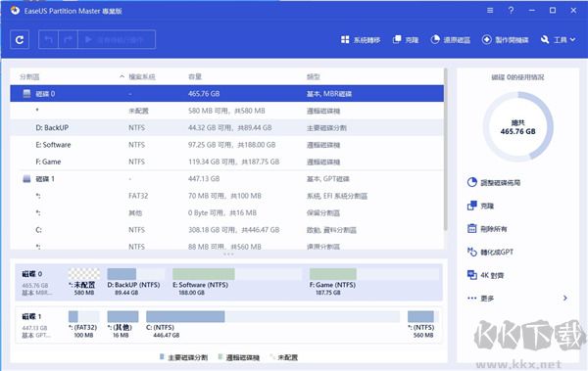This screenshot has width=588, height=371.
Task: Click the partition list vertical scrollbar
Action: coord(446,149)
